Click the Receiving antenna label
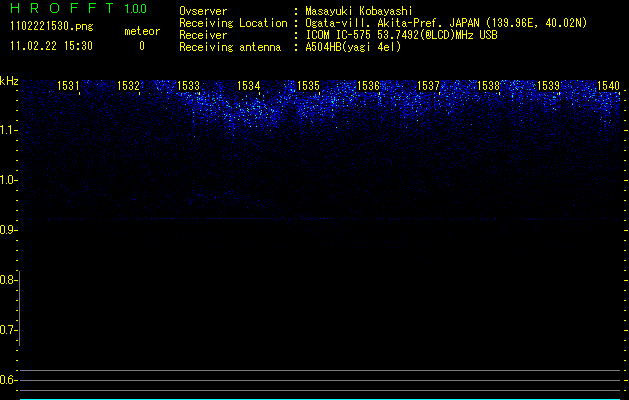629x400 pixels. (x=230, y=47)
